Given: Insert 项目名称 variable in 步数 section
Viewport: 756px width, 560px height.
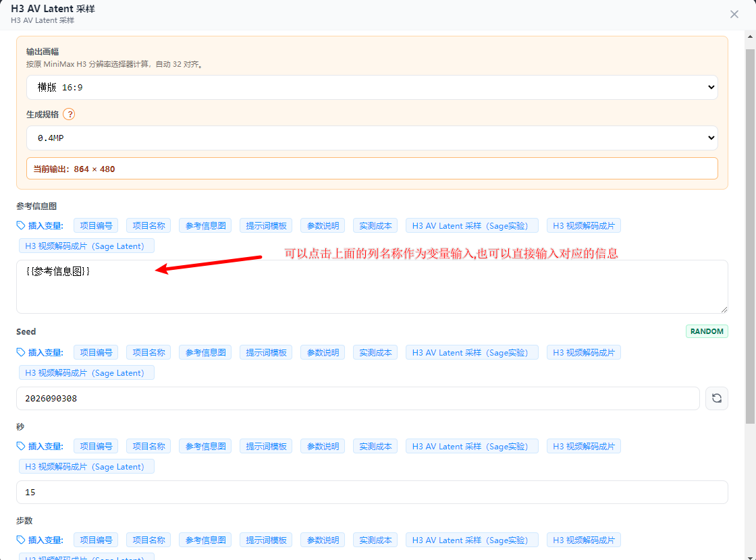Looking at the screenshot, I should (x=148, y=540).
